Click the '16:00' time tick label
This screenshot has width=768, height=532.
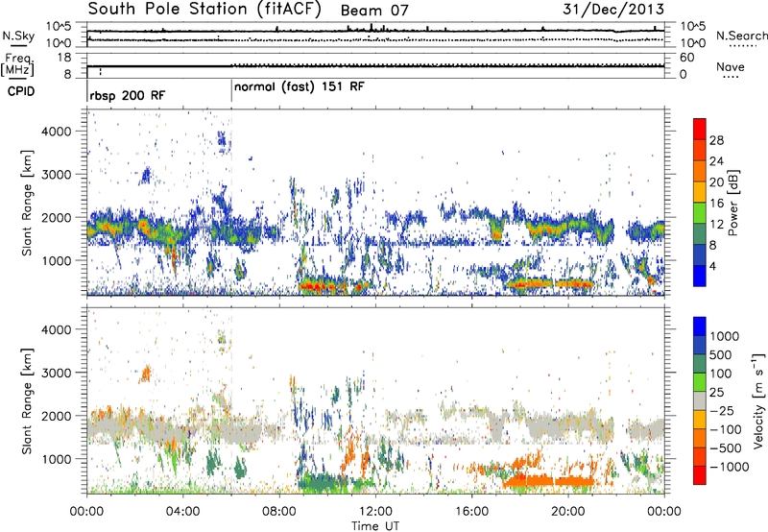pos(471,512)
